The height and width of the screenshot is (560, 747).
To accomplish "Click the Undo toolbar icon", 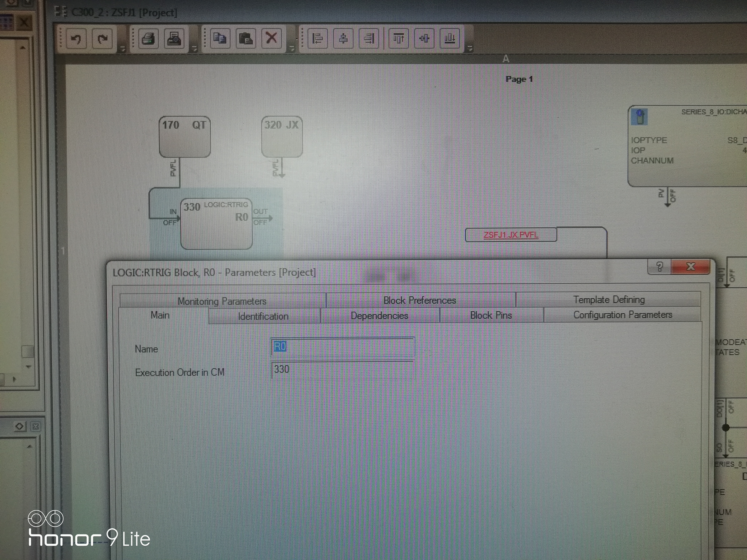I will [x=76, y=39].
